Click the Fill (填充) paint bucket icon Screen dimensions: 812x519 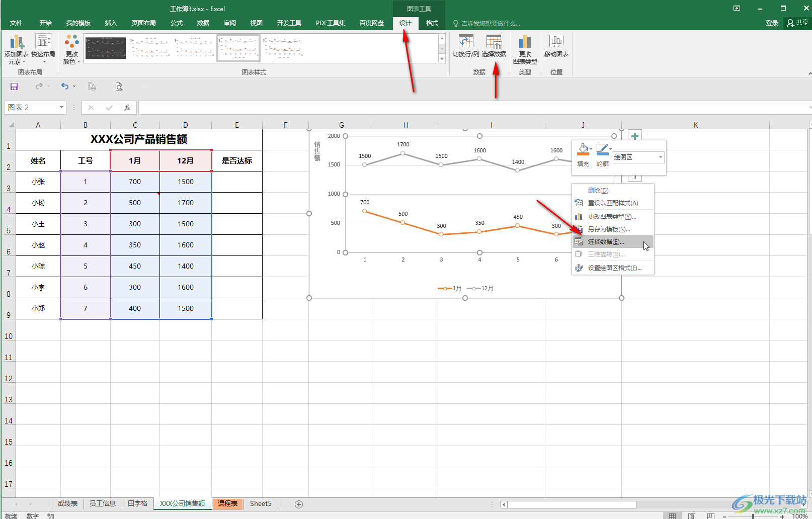click(x=583, y=149)
